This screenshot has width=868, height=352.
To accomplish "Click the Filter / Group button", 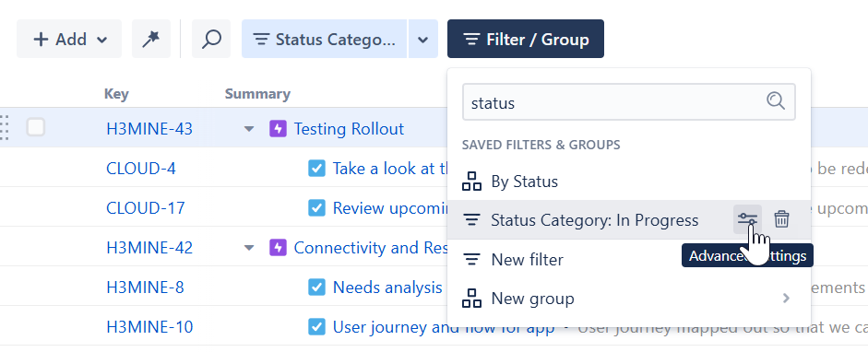I will click(526, 40).
